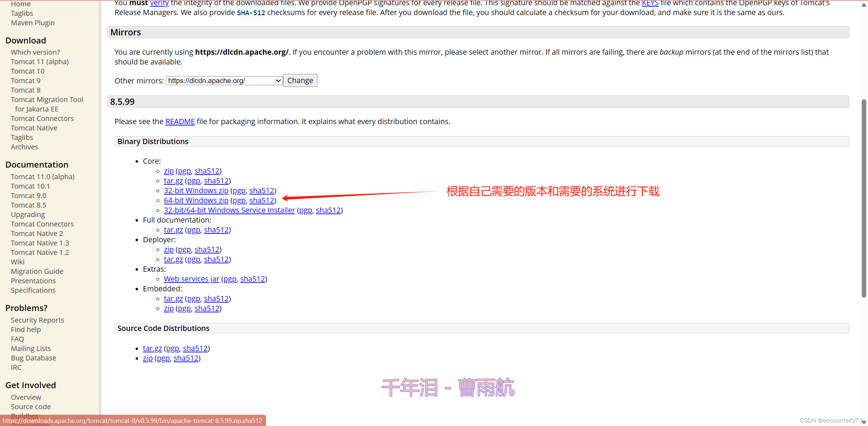Download the 64-bit Windows zip
Image resolution: width=868 pixels, height=426 pixels.
(x=196, y=201)
